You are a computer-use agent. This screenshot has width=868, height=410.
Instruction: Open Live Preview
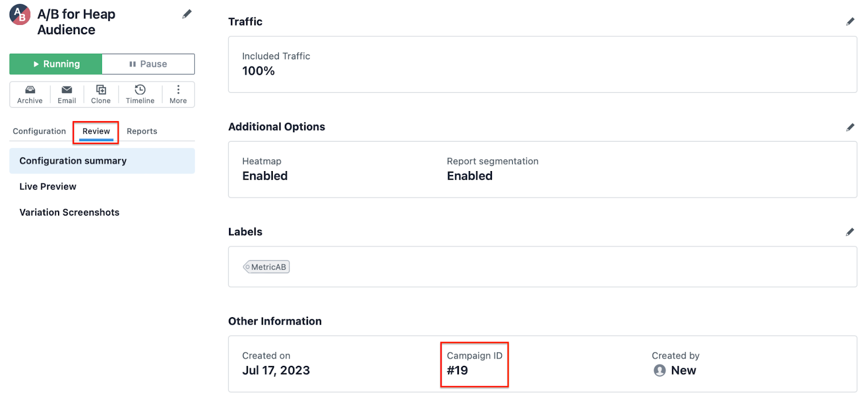click(48, 187)
